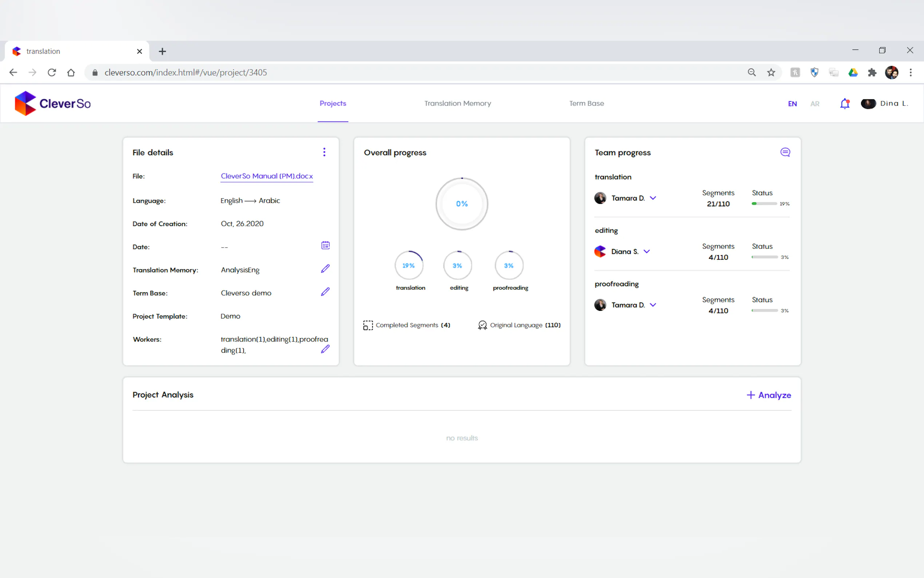The width and height of the screenshot is (924, 578).
Task: Edit Workers using the pencil icon
Action: 325,349
